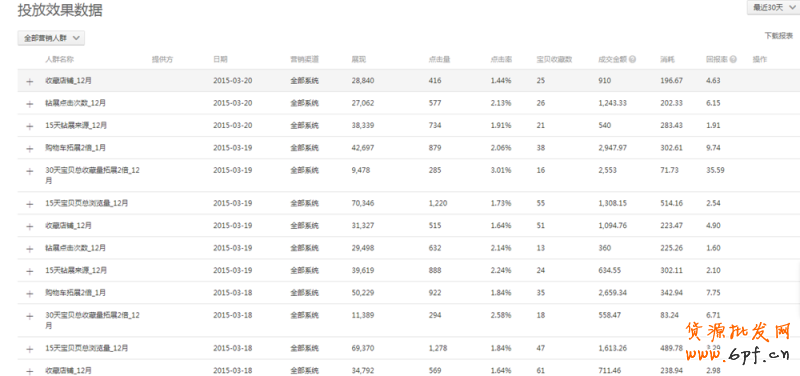Viewport: 800px width, 376px height.
Task: Expand the 购物车拓展2倍_1月 row dated 2015-03-18
Action: 30,293
